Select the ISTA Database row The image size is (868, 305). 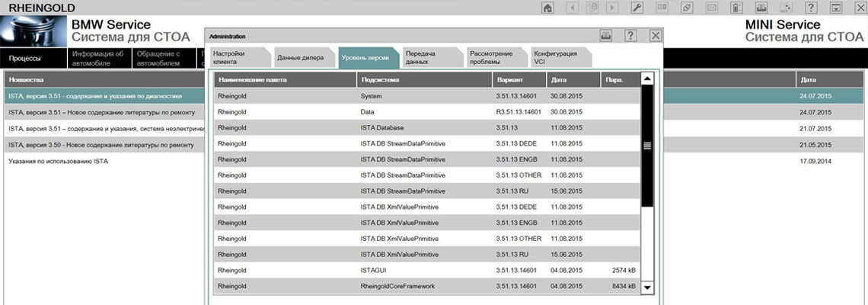coord(427,127)
